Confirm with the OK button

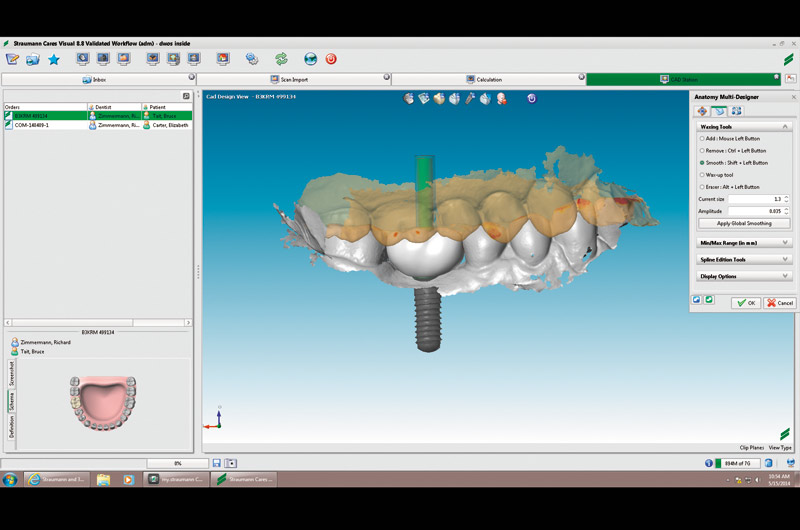(746, 303)
